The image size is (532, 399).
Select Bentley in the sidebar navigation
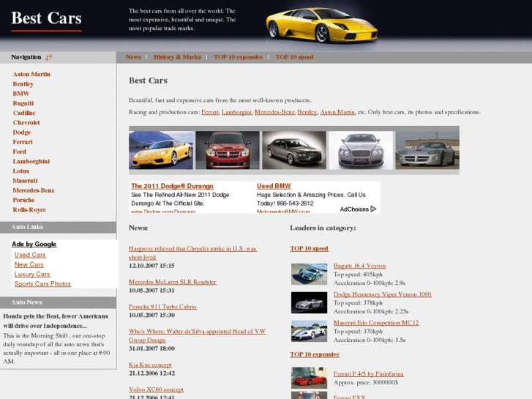point(23,84)
